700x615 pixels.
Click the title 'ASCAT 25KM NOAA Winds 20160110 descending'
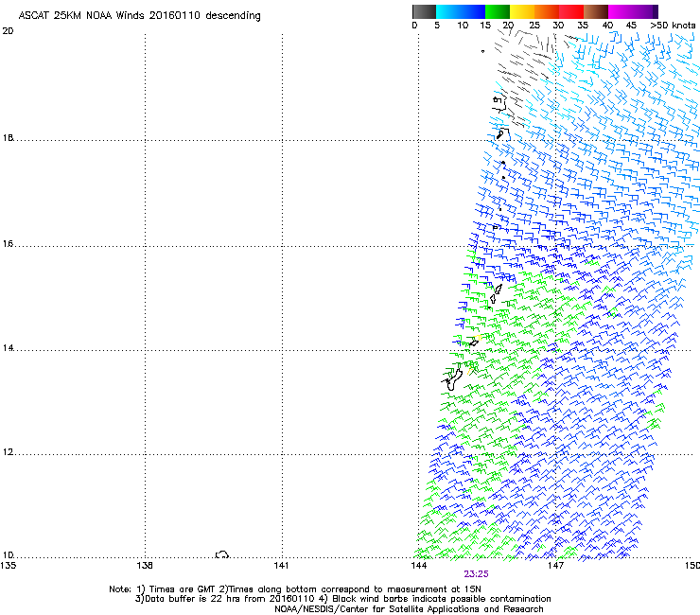click(139, 16)
